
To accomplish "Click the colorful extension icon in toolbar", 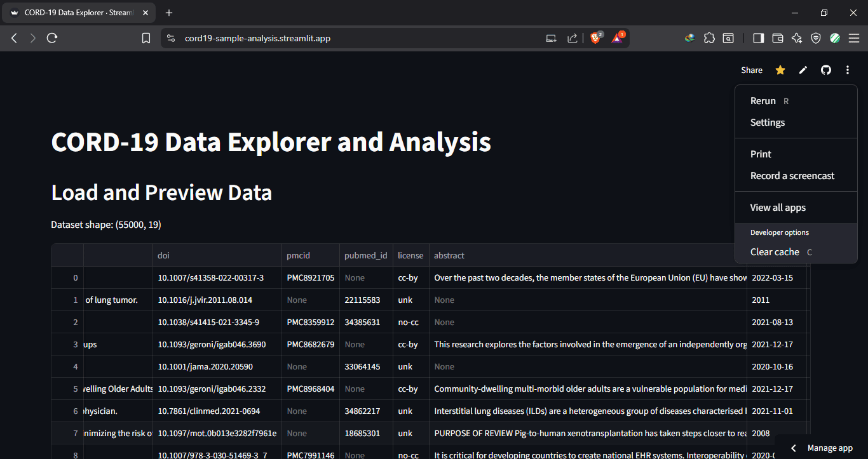I will pyautogui.click(x=690, y=38).
